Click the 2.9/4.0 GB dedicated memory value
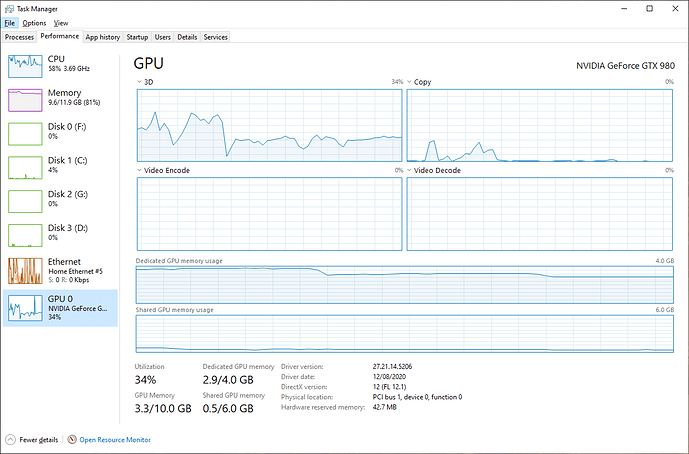This screenshot has width=689, height=454. point(228,380)
